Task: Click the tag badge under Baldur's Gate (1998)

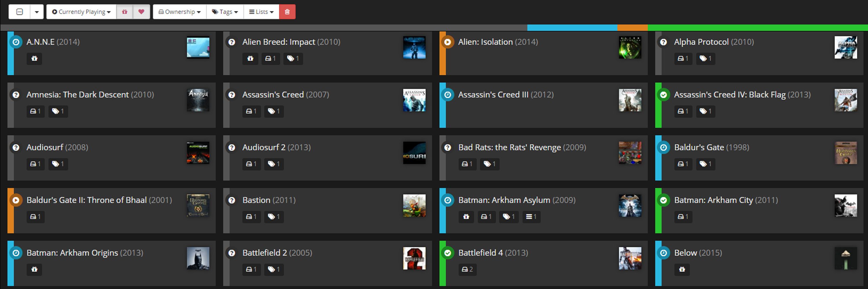Action: point(706,164)
